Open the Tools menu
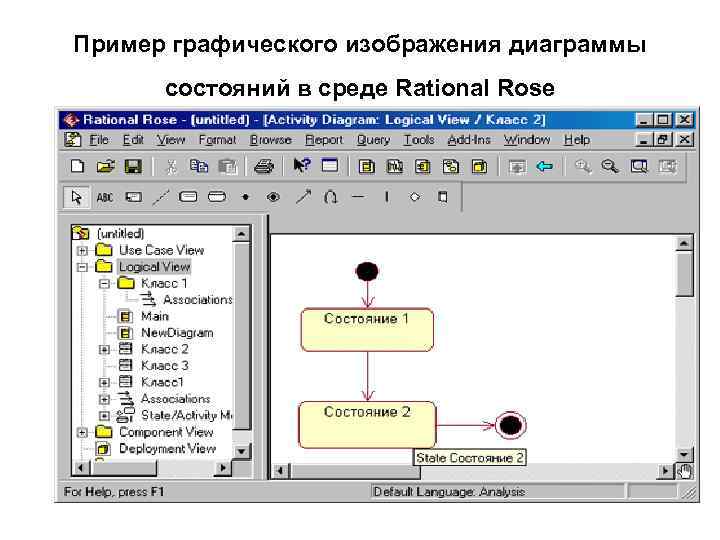Screen dimensions: 720x540 pos(418,140)
